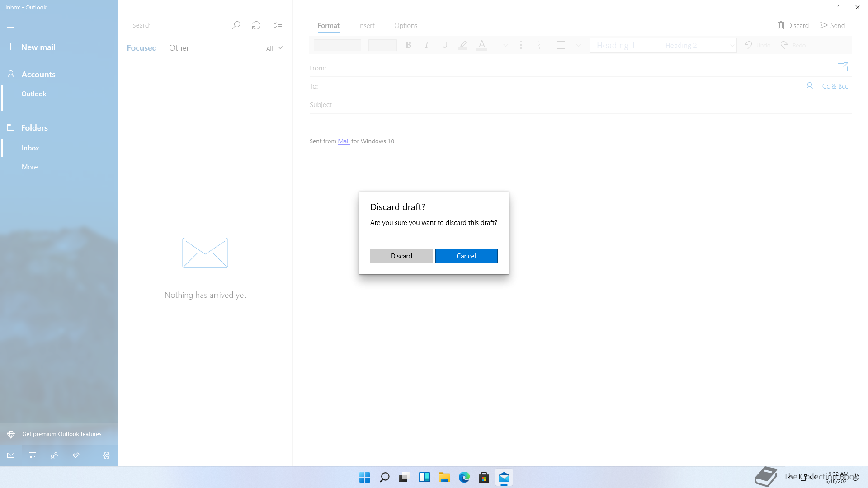Switch to Calendar icon in sidebar
868x488 pixels.
pos(33,455)
